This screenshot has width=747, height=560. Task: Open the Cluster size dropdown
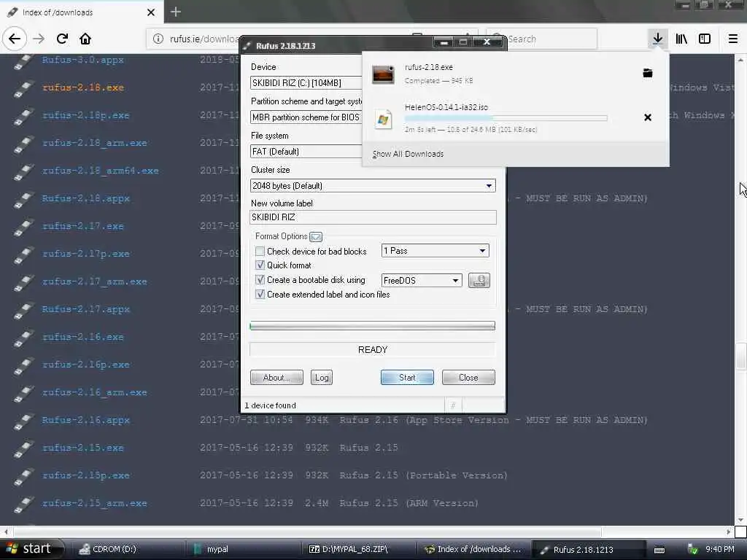coord(373,186)
